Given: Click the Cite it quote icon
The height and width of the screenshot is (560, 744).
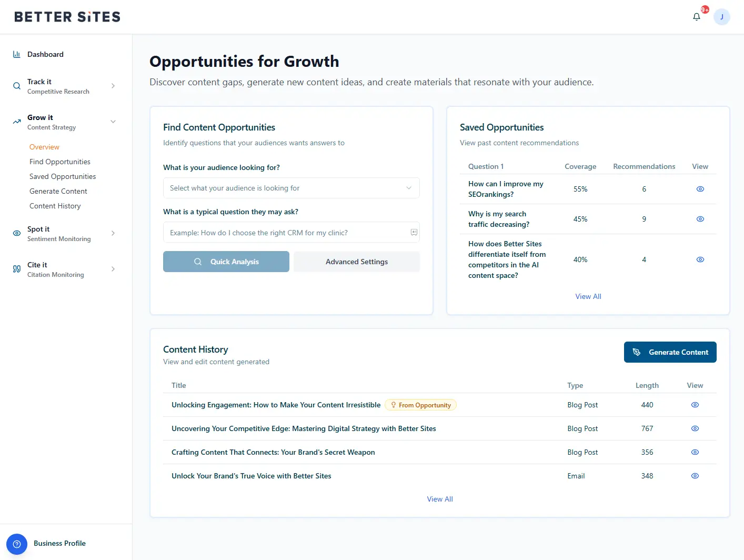Looking at the screenshot, I should pos(17,269).
